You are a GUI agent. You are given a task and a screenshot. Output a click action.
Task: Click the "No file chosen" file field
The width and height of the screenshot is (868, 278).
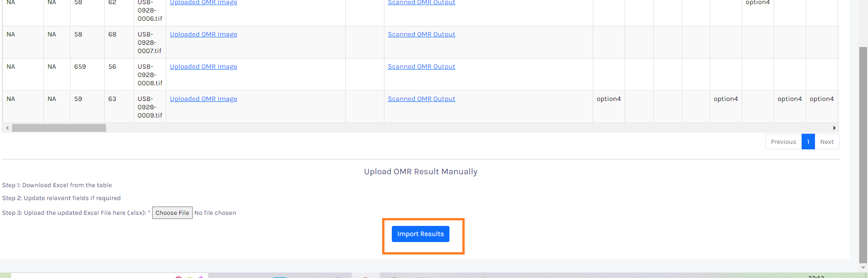[215, 213]
